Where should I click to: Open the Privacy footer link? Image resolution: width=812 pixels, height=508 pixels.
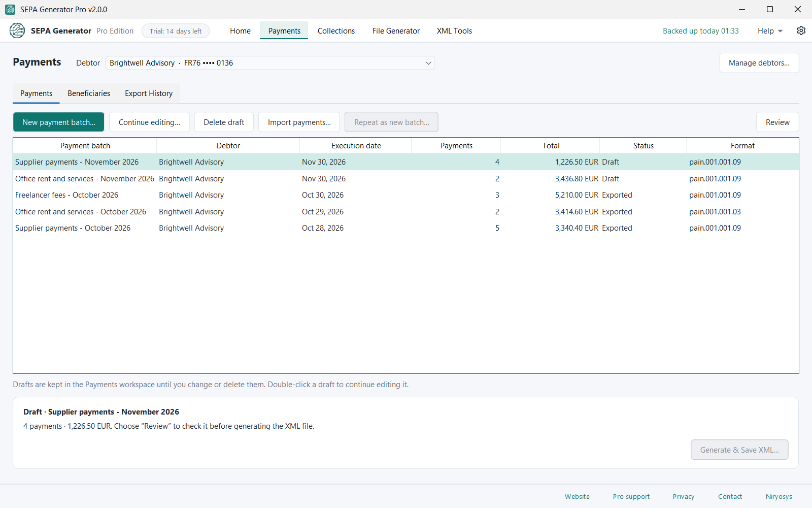683,497
